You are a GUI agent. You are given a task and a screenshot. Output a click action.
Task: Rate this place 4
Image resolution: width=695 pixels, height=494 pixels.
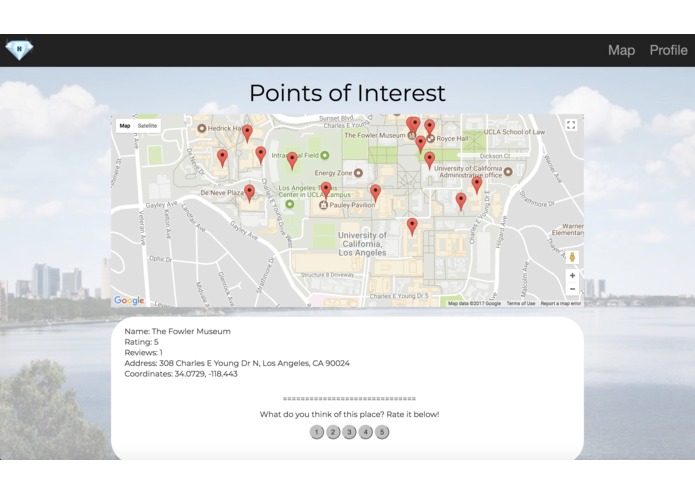tap(366, 432)
